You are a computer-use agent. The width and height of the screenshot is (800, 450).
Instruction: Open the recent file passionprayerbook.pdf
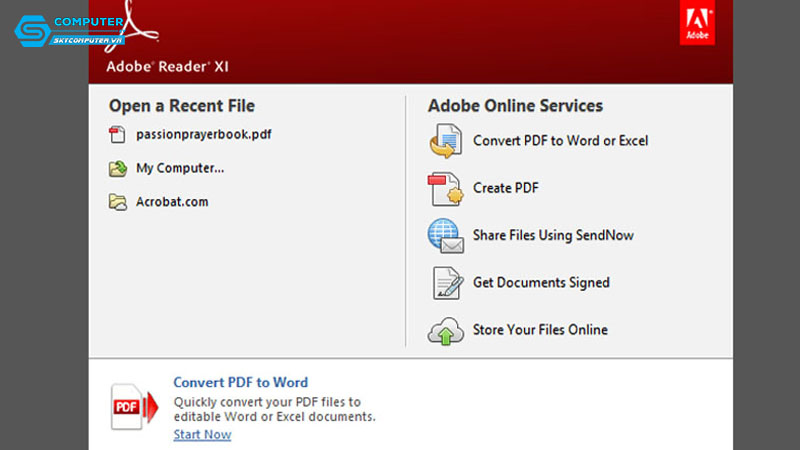(x=203, y=135)
